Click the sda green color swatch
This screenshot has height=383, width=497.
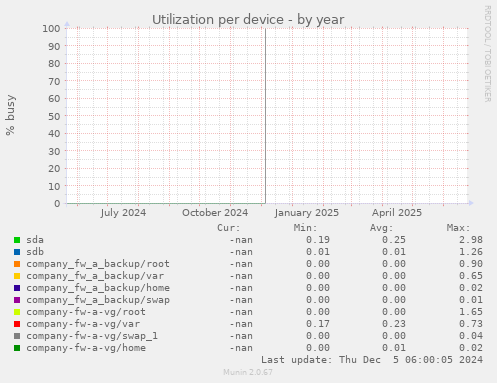click(x=17, y=240)
